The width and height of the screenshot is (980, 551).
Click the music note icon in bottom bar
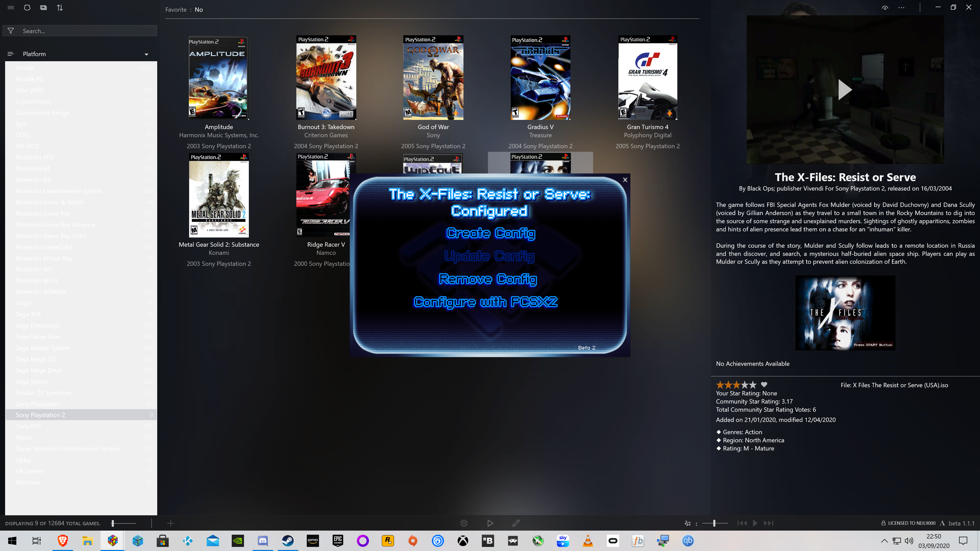point(688,524)
